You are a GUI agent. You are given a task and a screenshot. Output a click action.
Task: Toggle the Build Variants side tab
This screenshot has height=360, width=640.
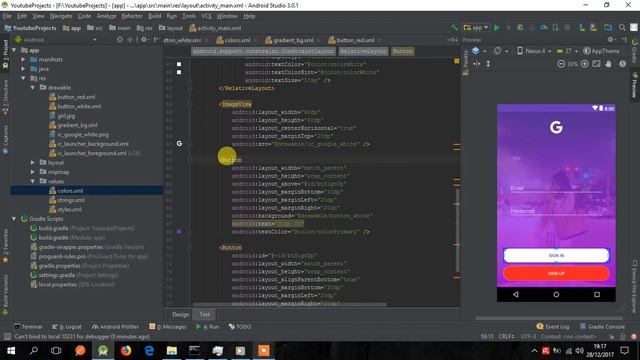click(5, 295)
